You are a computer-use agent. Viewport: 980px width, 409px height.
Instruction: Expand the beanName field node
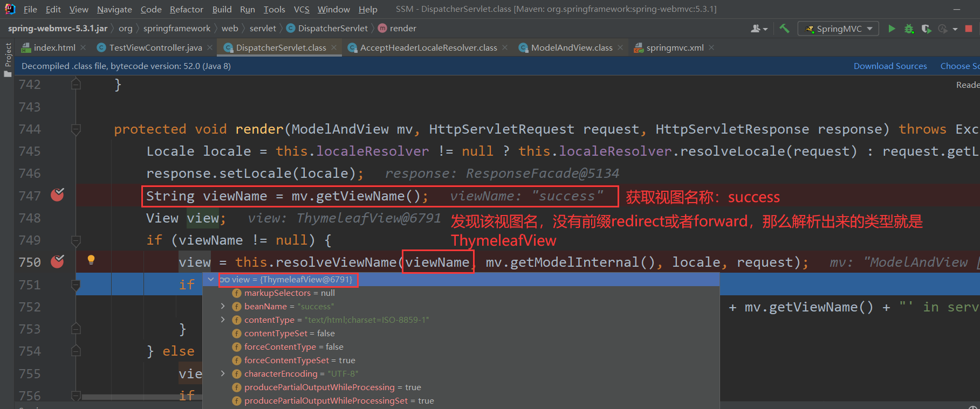pyautogui.click(x=223, y=306)
